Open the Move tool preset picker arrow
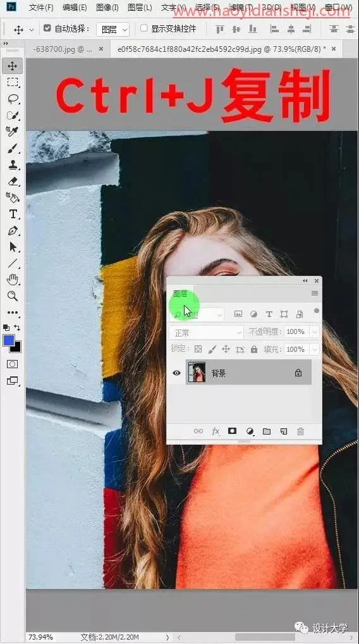 pyautogui.click(x=32, y=30)
